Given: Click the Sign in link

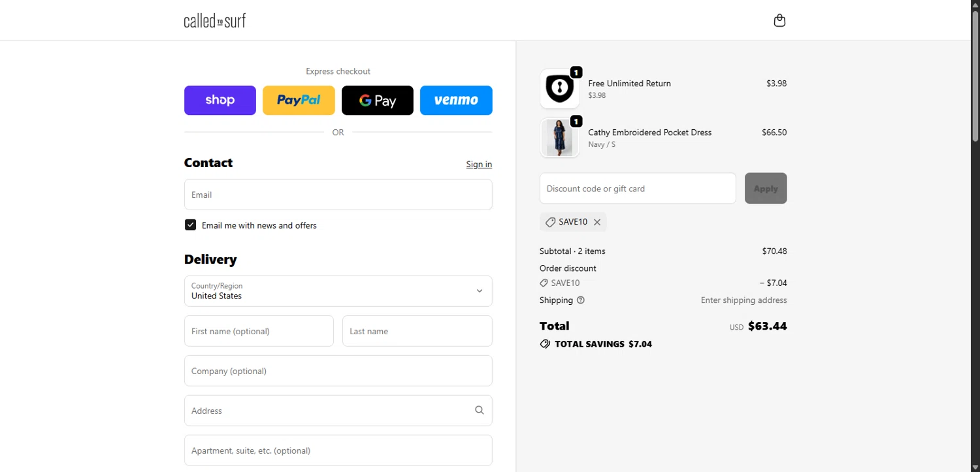Looking at the screenshot, I should 479,164.
